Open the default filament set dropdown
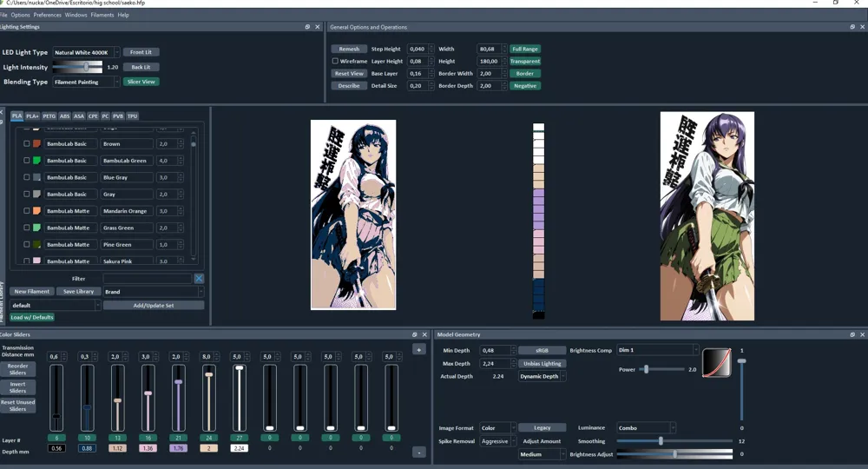Screen dimensions: 868x469 56,305
